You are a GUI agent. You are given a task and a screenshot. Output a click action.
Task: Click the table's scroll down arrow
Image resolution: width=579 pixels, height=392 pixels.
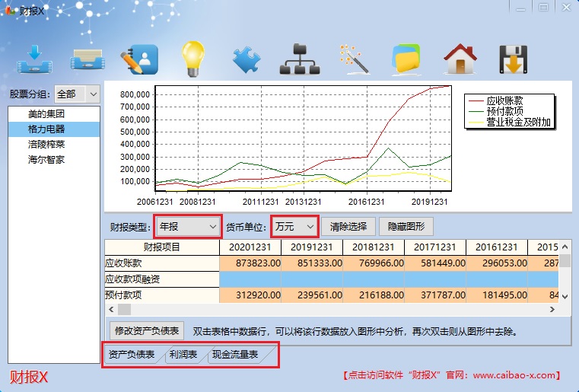pos(565,296)
